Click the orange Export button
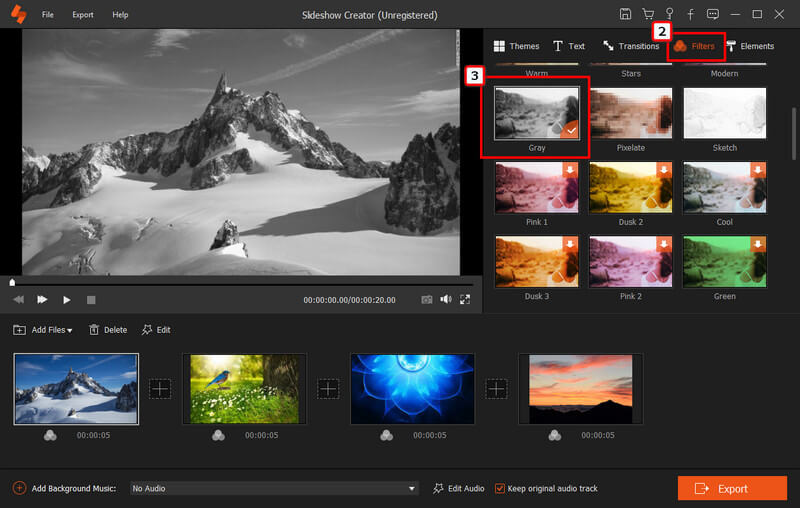This screenshot has width=800, height=508. pyautogui.click(x=732, y=488)
